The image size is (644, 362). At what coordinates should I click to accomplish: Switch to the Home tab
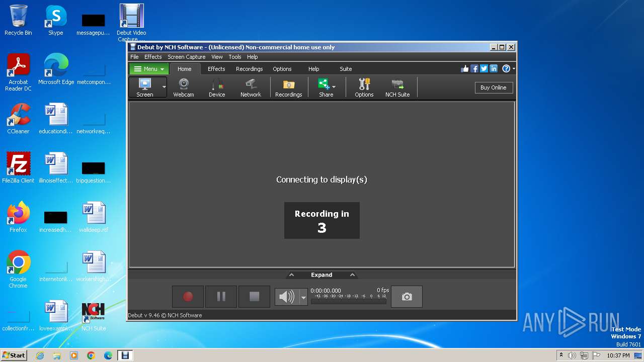click(x=184, y=69)
